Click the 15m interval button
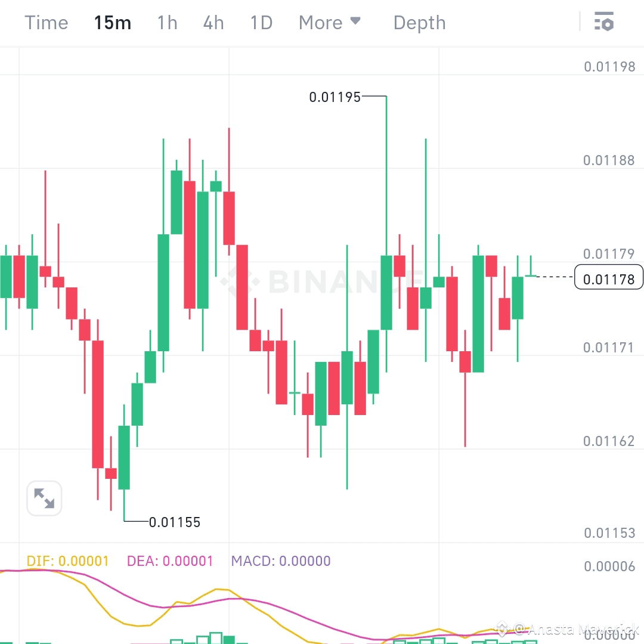 113,22
